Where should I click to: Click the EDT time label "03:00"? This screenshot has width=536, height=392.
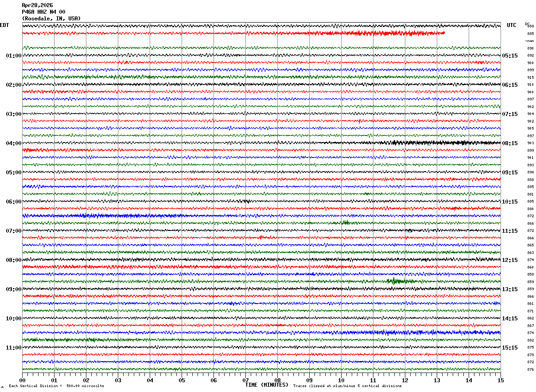pyautogui.click(x=14, y=114)
